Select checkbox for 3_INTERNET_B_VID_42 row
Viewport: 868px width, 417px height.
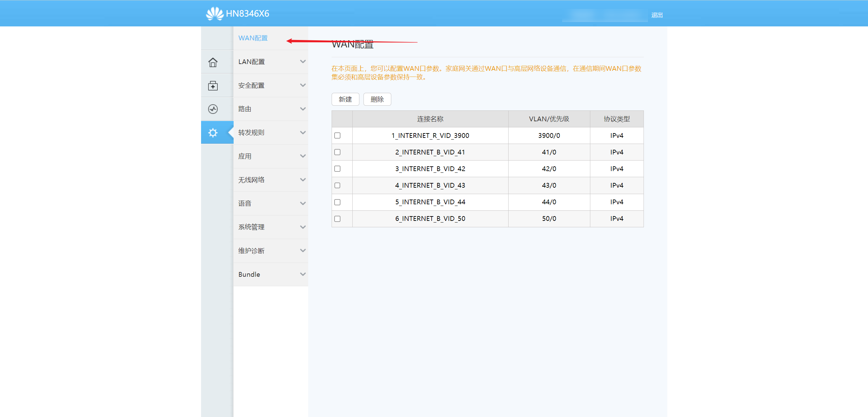tap(337, 169)
